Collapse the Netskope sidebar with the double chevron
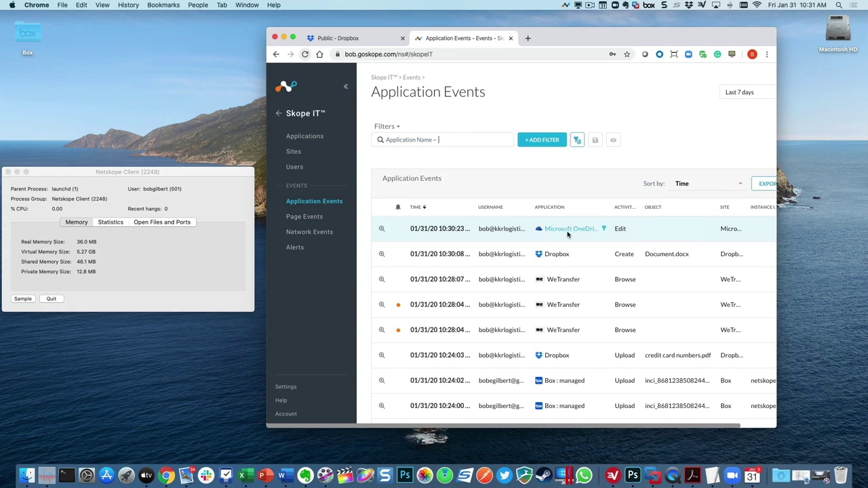The height and width of the screenshot is (488, 868). click(x=345, y=87)
